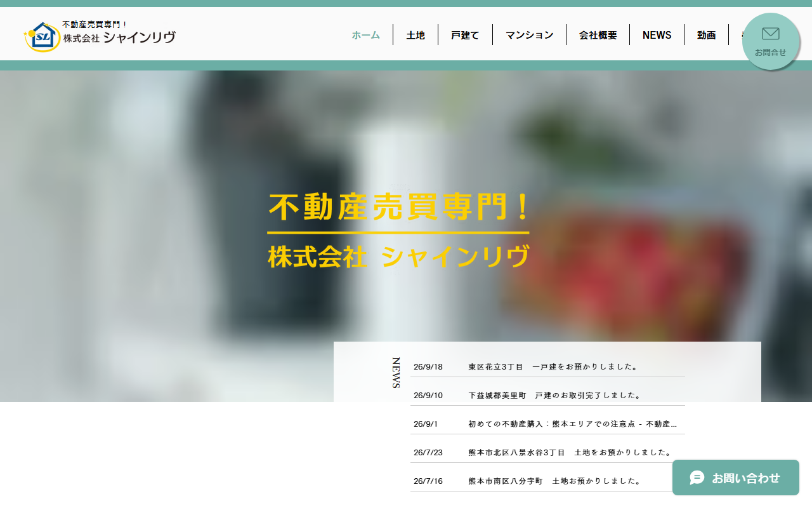812x508 pixels.
Task: Click the vertical NEWS section label
Action: coord(396,373)
